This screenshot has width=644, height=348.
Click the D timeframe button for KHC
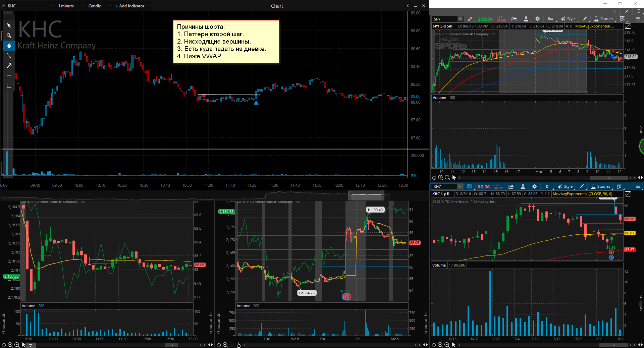click(547, 187)
